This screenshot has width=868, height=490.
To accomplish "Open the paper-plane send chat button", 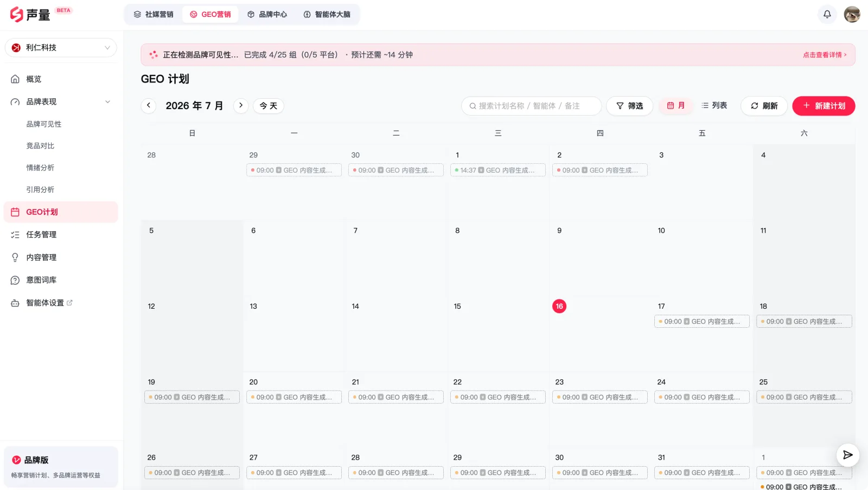I will [847, 455].
